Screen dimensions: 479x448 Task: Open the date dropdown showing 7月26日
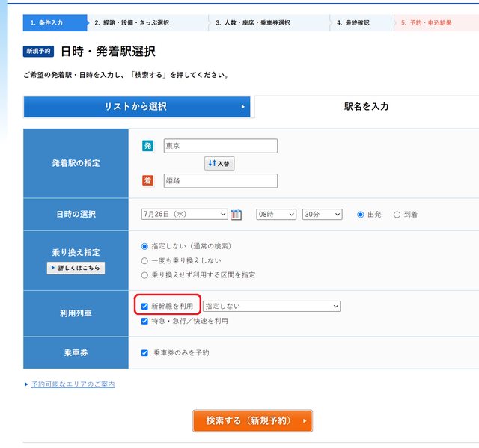(184, 215)
